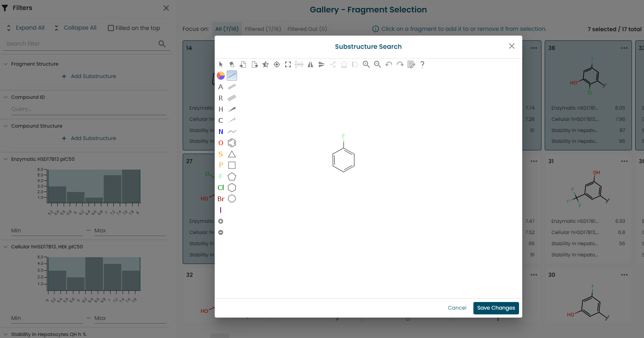The image size is (644, 338).
Task: Switch to the Filtered (7/16) tab
Action: 263,29
